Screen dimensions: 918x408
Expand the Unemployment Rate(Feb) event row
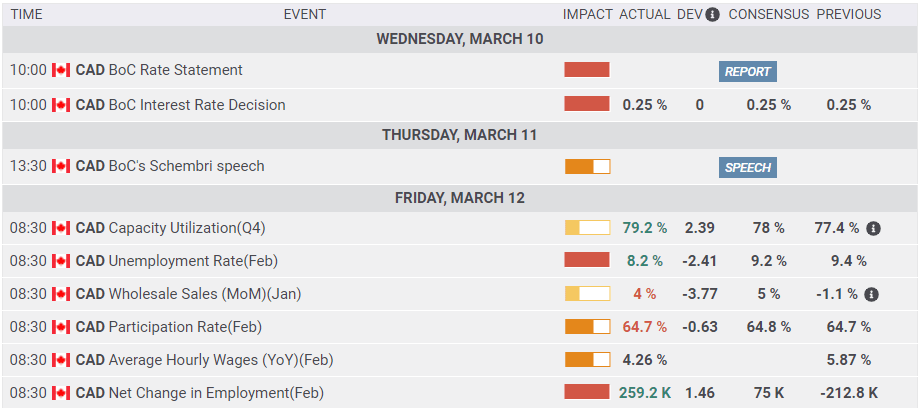(192, 261)
